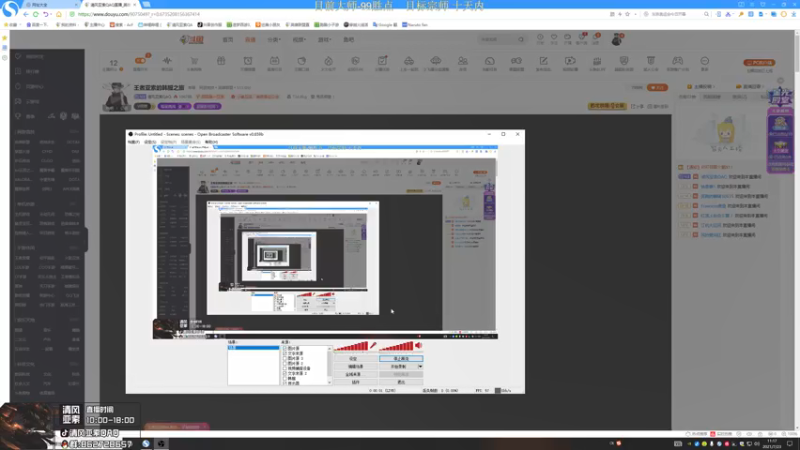Open the 场景集合 menu in OBS
800x450 pixels.
pos(190,142)
